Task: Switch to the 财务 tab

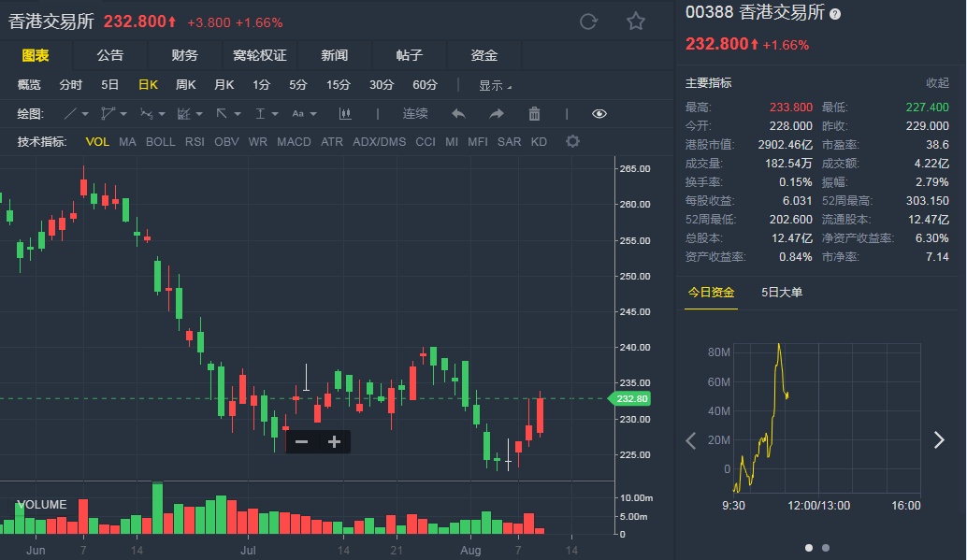Action: 185,55
